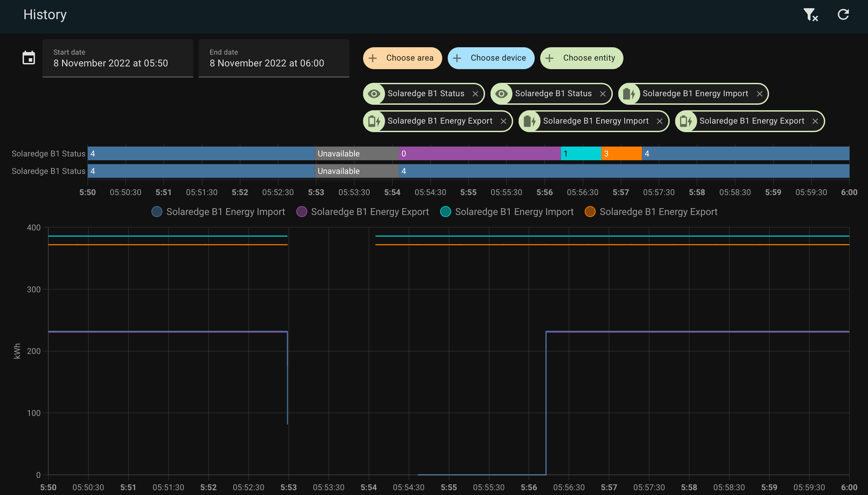Open the End date selector
This screenshot has height=495, width=868.
(274, 58)
